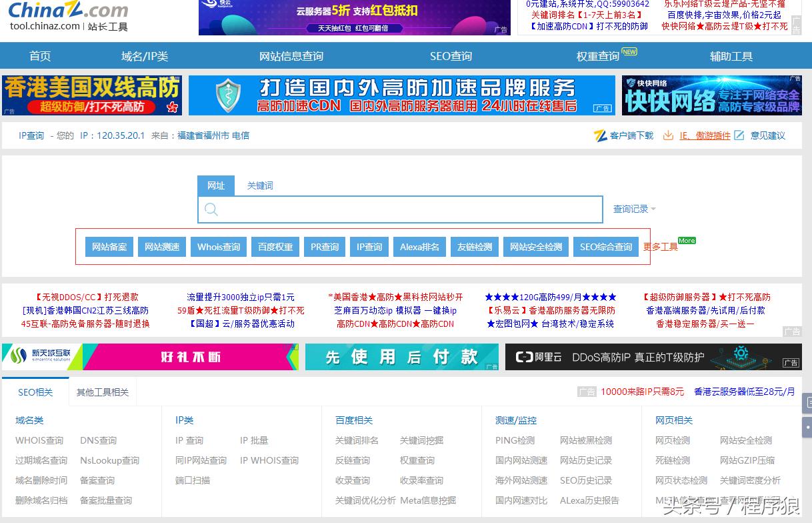Select the 网址 search tab

click(x=216, y=186)
